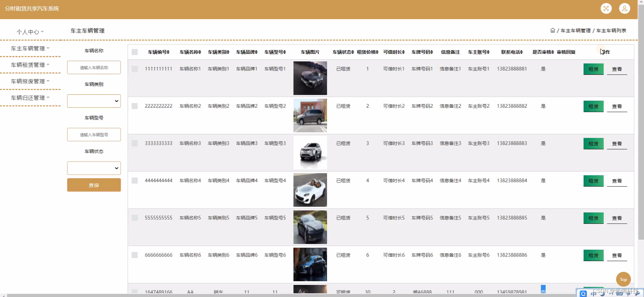Click 车主车辆管理 in the breadcrumb
Image resolution: width=644 pixels, height=297 pixels.
576,31
